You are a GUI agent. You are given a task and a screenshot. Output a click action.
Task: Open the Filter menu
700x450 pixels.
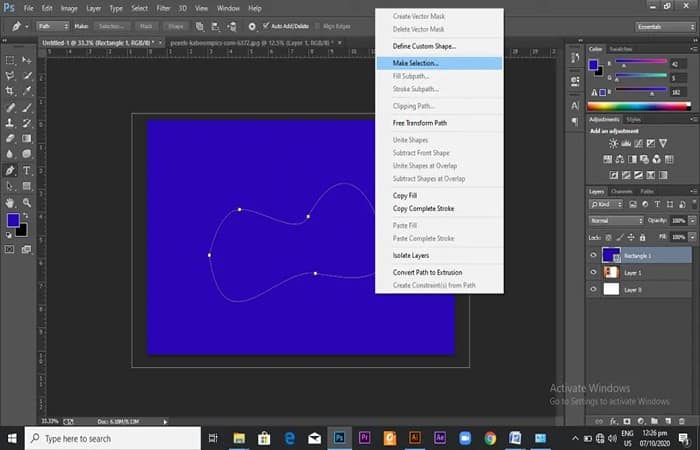[163, 8]
